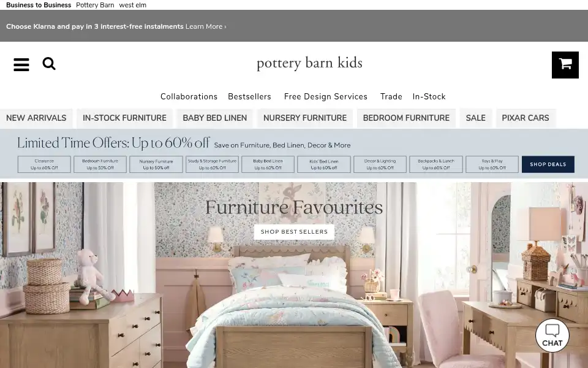Open Free Design Services
Screen dimensions: 588x368
(x=325, y=96)
